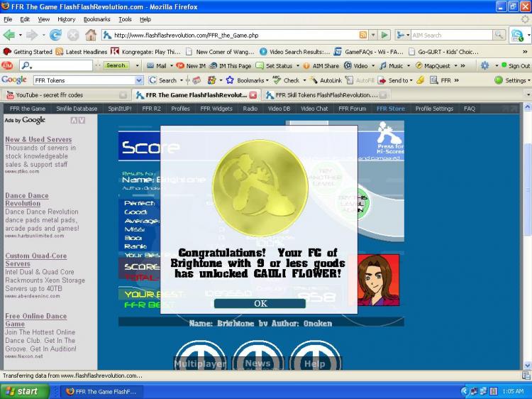Viewport: 532px width, 399px height.
Task: Show more bookmarks toolbar items chevron
Action: point(525,52)
